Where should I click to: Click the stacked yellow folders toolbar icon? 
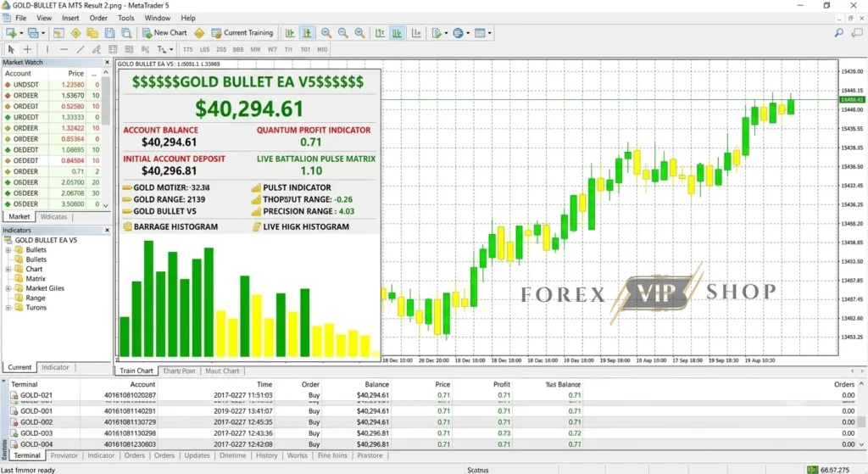92,33
